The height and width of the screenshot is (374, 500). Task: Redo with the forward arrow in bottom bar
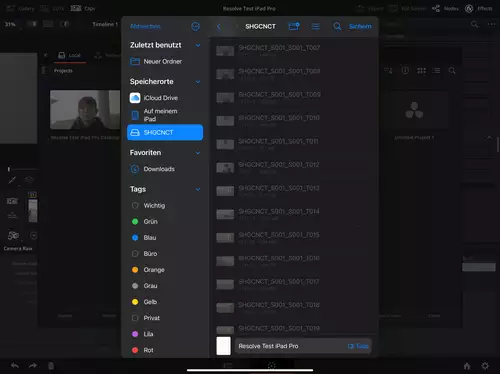tap(33, 366)
